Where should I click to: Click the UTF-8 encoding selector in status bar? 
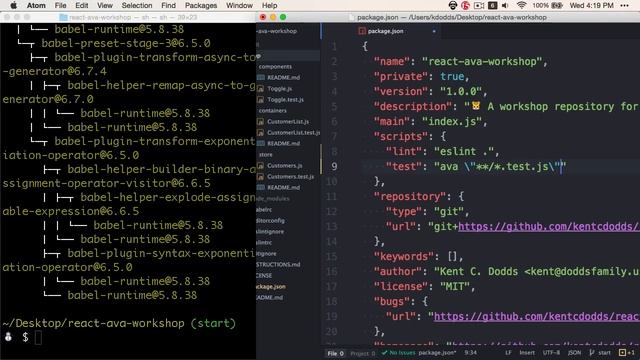pos(551,353)
